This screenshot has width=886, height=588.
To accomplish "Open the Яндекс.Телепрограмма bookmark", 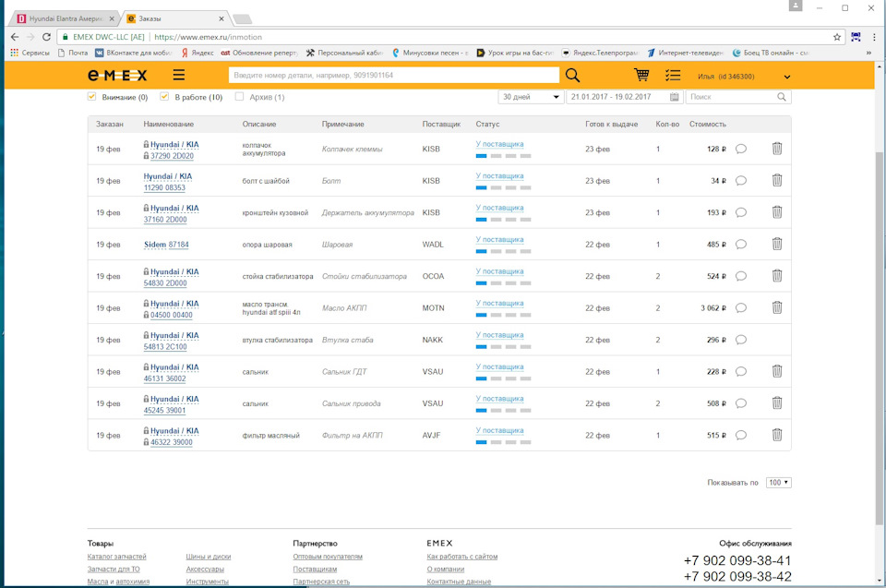I will coord(600,53).
